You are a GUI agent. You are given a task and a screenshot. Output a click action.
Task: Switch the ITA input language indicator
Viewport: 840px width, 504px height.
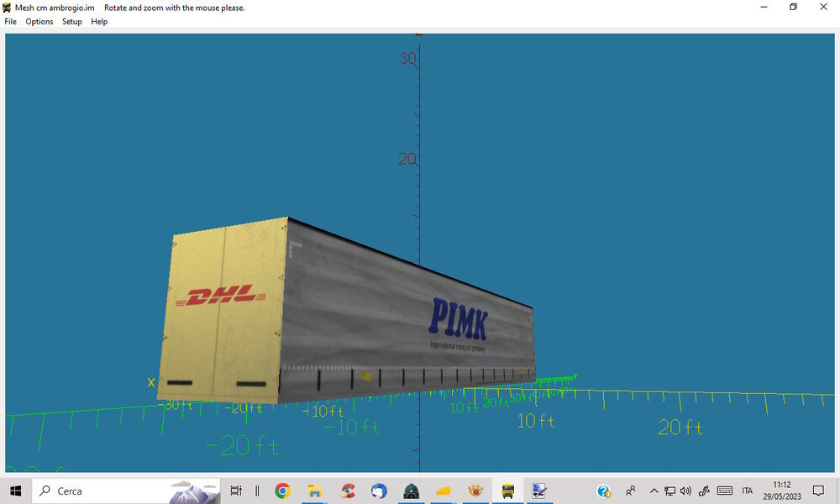point(748,491)
